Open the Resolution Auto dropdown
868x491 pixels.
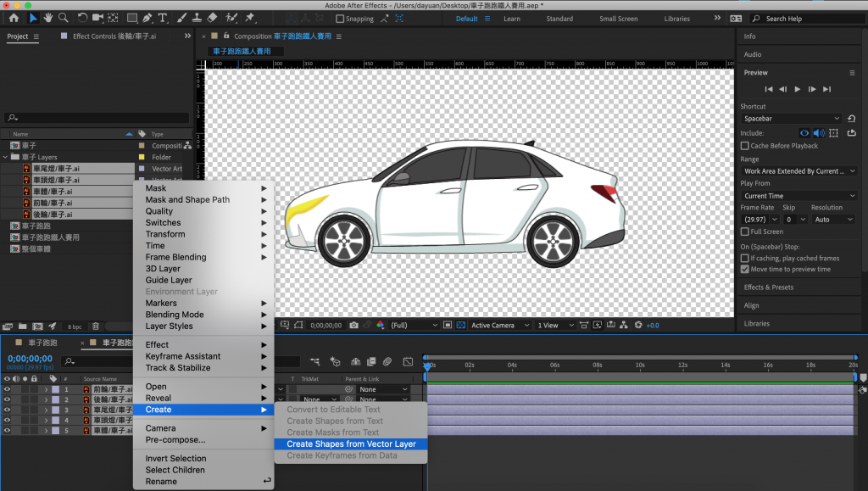832,220
